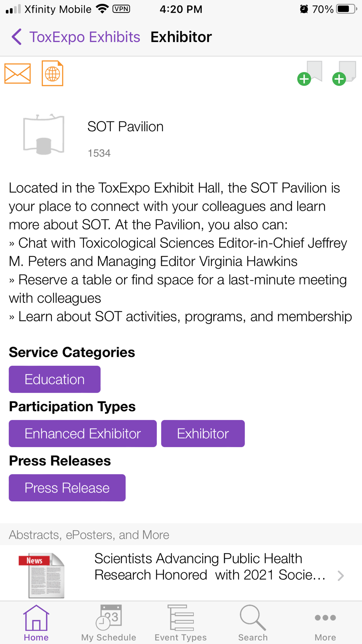This screenshot has height=644, width=362.
Task: Tap the Exhibitor participation type tag
Action: (x=203, y=434)
